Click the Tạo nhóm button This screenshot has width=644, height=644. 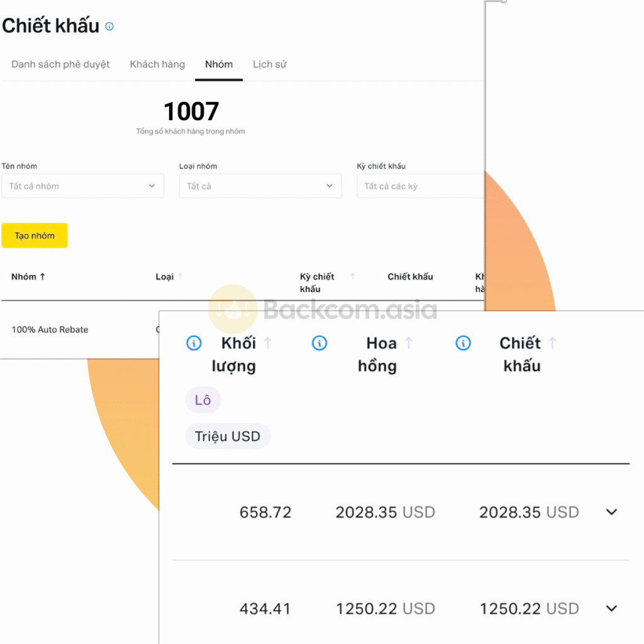tap(35, 236)
